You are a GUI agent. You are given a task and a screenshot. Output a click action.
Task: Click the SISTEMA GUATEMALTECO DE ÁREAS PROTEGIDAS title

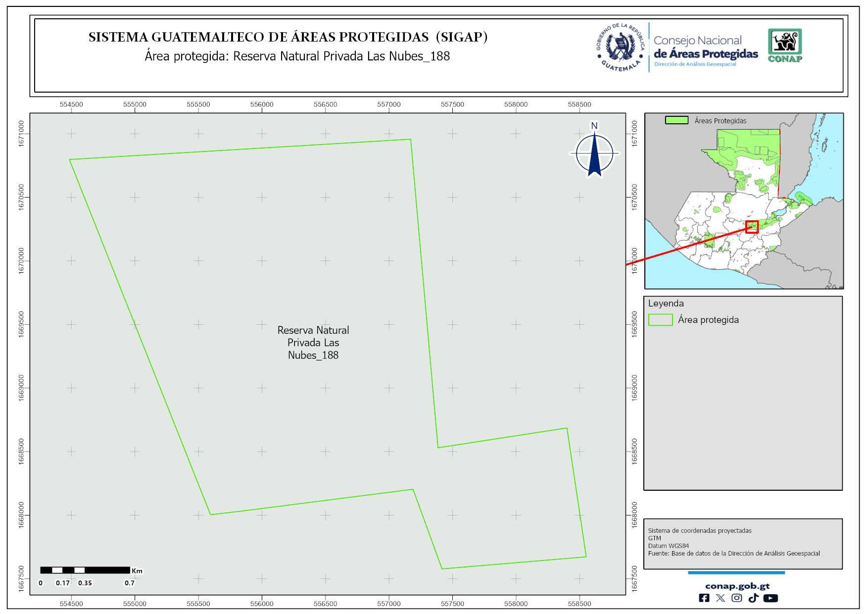coord(288,37)
